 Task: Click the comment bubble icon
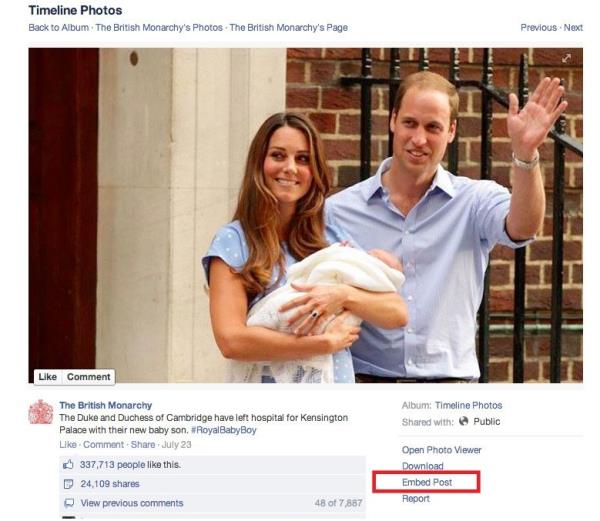pyautogui.click(x=68, y=503)
